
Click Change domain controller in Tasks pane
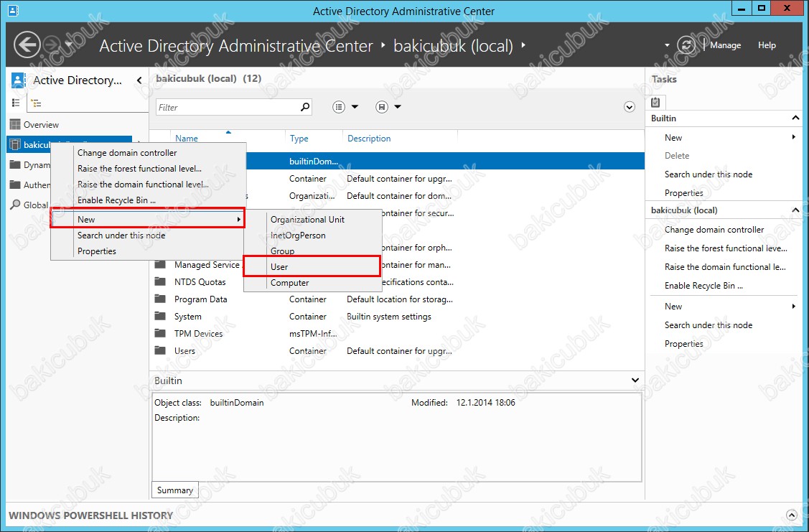[714, 230]
